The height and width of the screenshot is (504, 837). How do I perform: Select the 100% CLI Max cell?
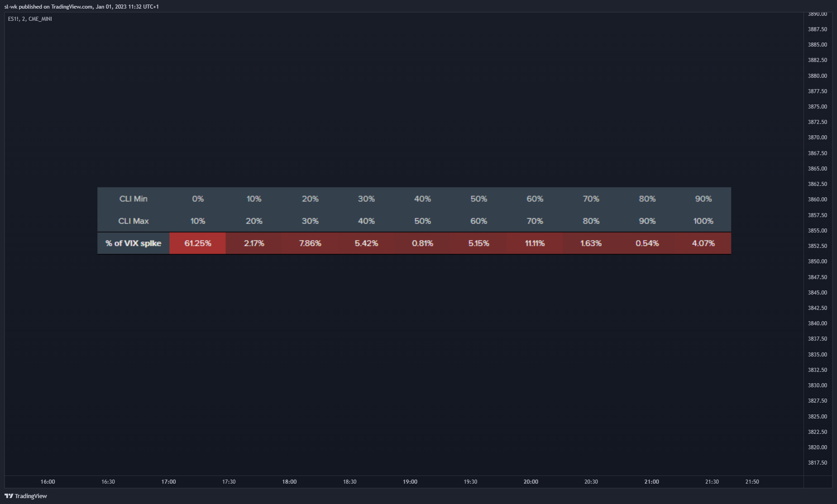click(x=703, y=221)
